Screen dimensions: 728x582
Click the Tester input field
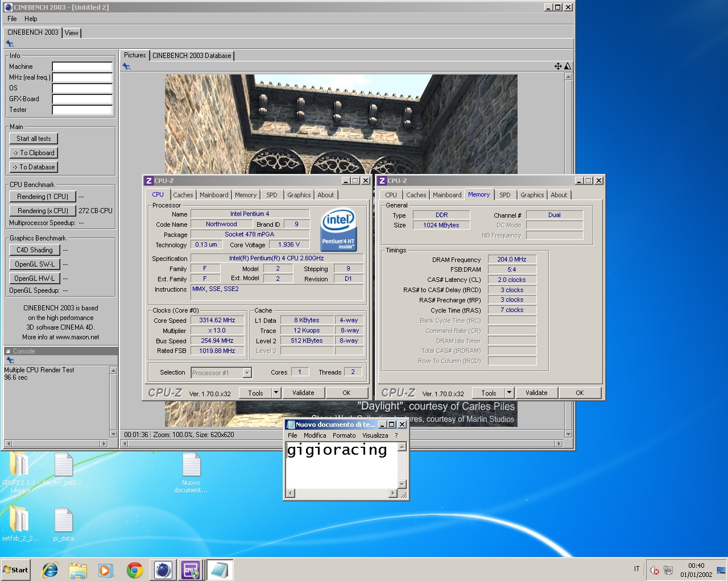tap(82, 110)
